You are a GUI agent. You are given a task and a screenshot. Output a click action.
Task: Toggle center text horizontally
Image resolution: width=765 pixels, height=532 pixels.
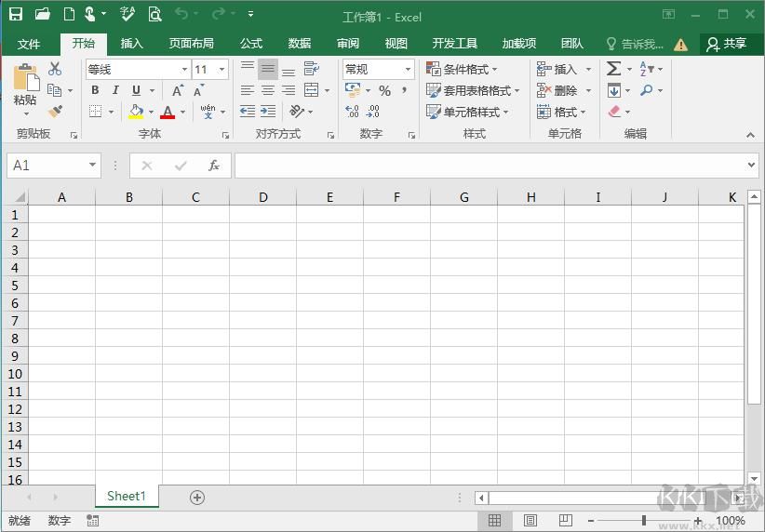coord(268,90)
